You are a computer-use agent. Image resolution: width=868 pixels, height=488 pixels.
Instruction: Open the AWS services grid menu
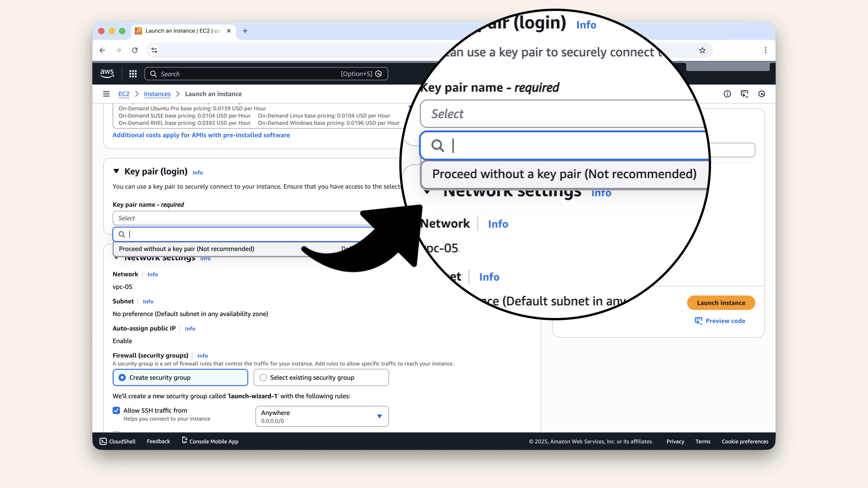132,74
